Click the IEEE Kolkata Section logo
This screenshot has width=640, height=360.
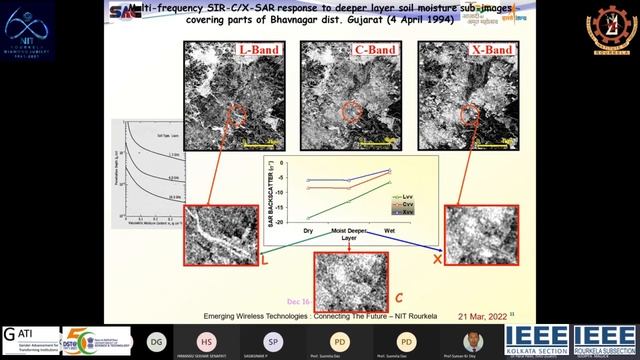[537, 340]
